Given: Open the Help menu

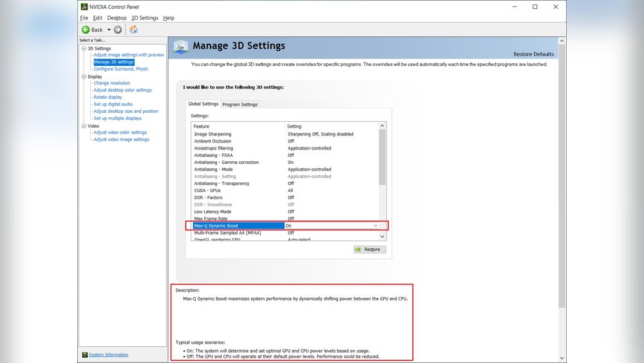Looking at the screenshot, I should tap(168, 17).
